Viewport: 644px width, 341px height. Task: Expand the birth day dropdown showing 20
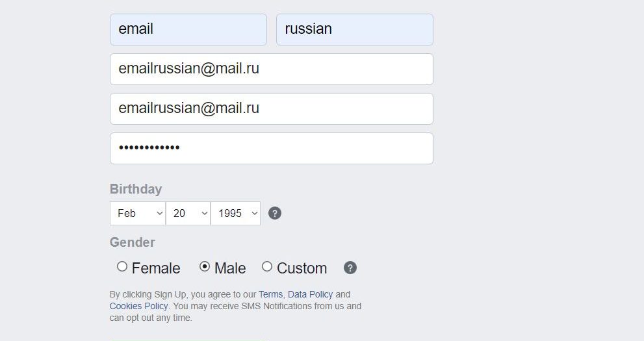coord(188,214)
